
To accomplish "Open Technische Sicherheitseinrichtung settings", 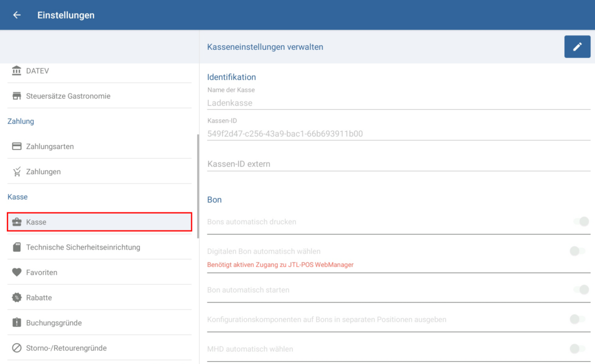I will (x=83, y=247).
